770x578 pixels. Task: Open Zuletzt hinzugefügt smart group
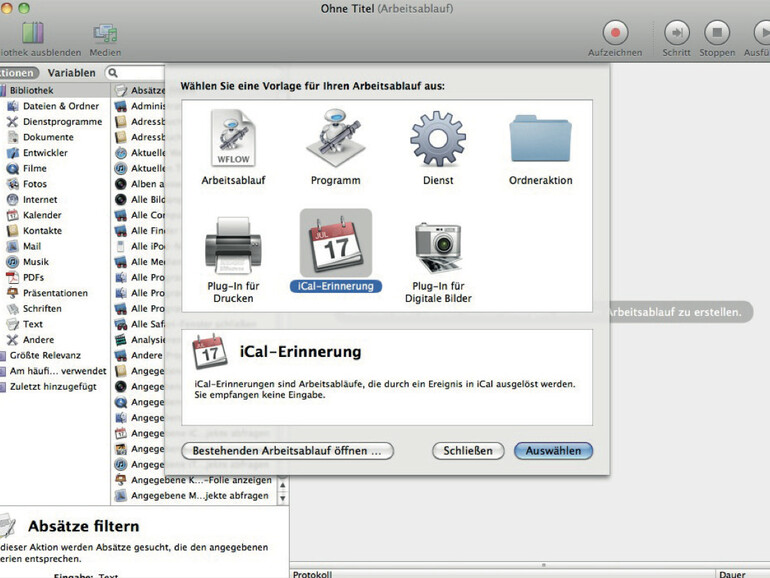coord(49,386)
